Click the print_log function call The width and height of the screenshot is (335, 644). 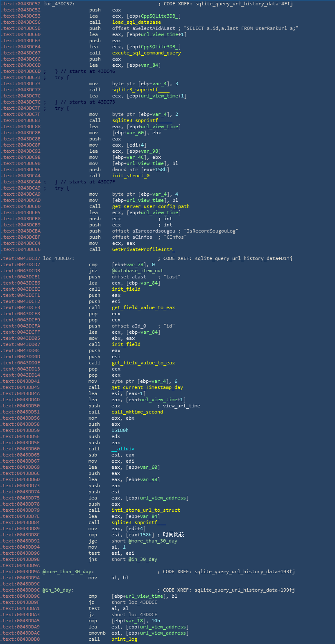click(x=124, y=639)
